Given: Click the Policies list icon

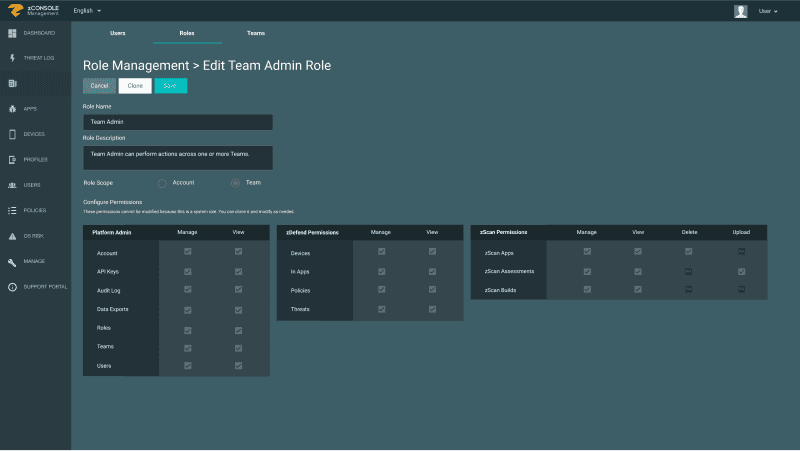Looking at the screenshot, I should (x=12, y=210).
